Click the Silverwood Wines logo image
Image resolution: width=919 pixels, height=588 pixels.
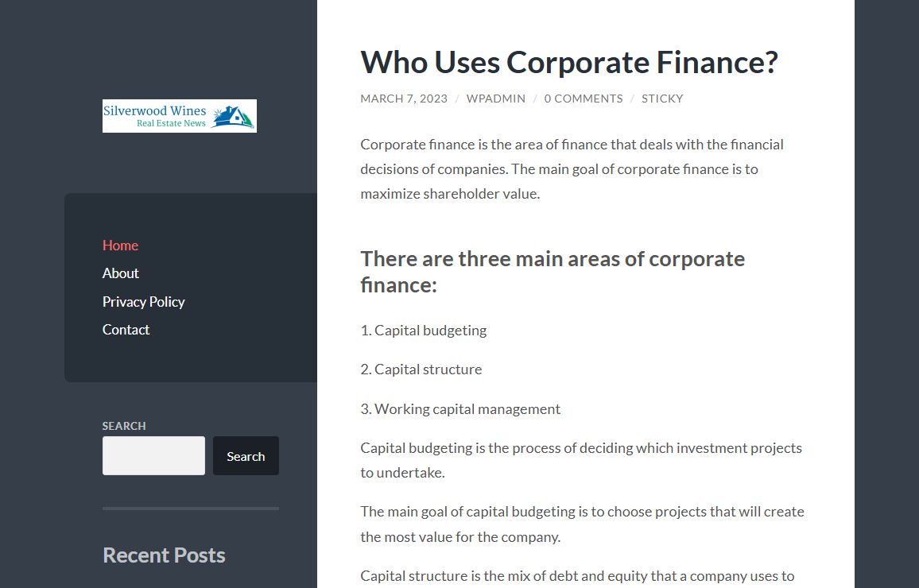(x=180, y=116)
